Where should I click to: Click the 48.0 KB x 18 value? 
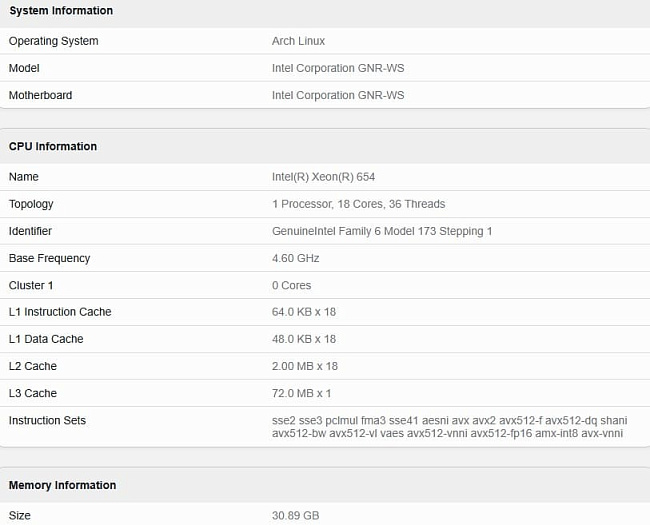pos(304,339)
